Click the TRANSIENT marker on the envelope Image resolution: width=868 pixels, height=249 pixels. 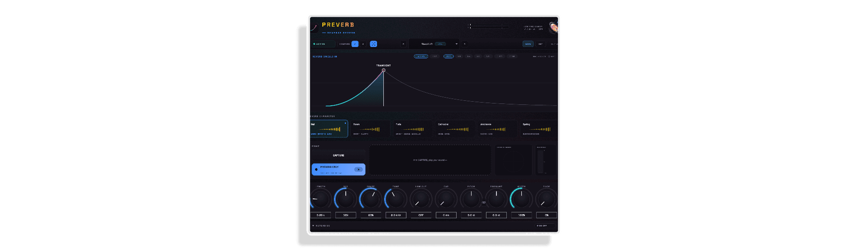tap(383, 70)
